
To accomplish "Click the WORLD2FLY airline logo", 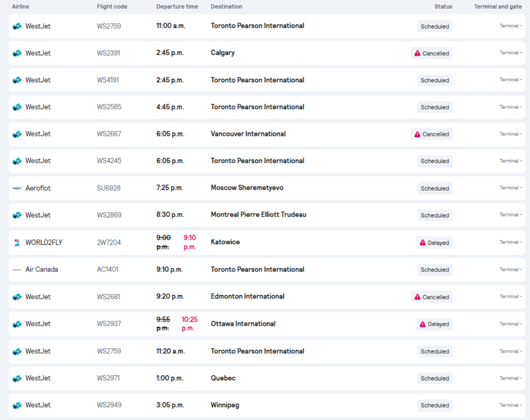I will 17,243.
